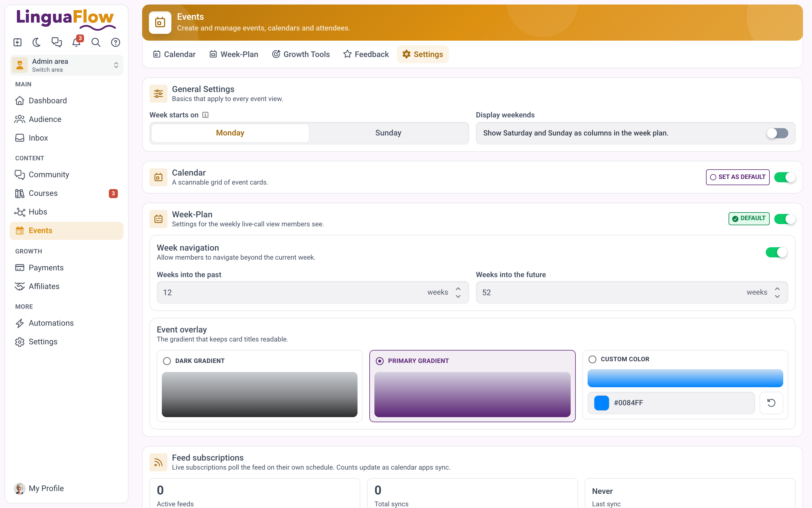The width and height of the screenshot is (812, 508).
Task: Open the Feedback tab
Action: tap(366, 54)
